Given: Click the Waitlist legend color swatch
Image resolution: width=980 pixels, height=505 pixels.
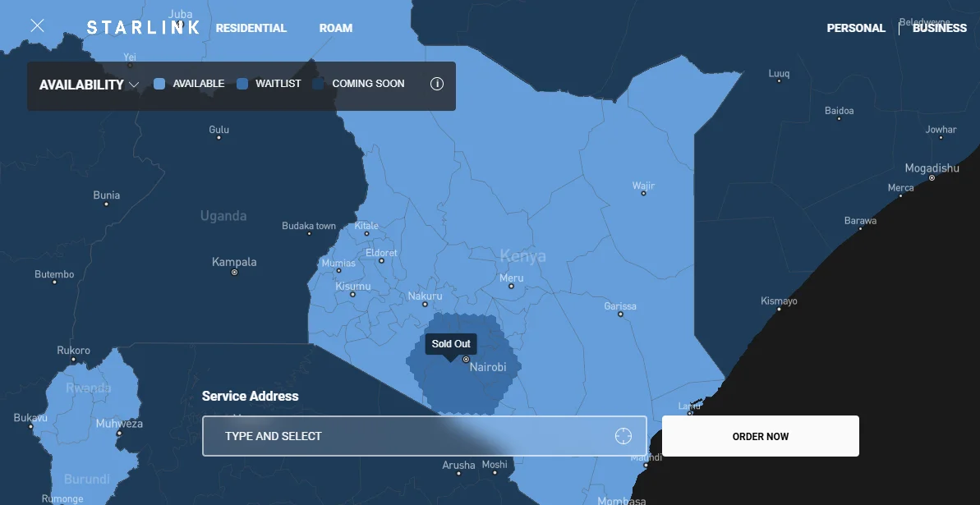Looking at the screenshot, I should (x=242, y=84).
